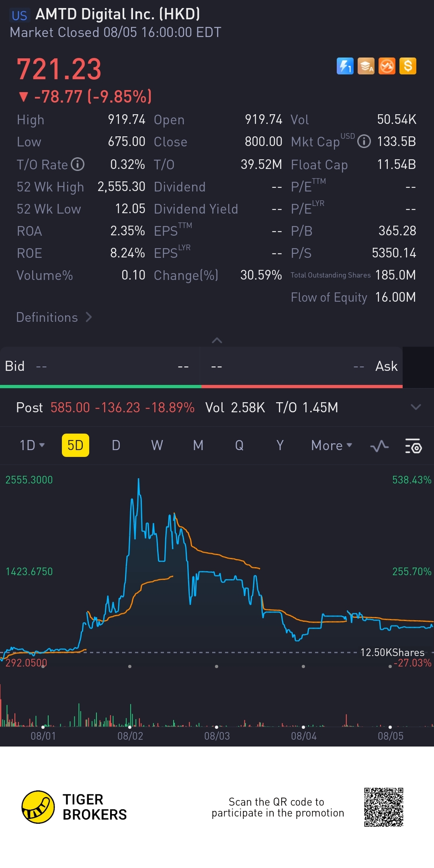Tap the Close value 800.00
This screenshot has height=868, width=434.
click(x=264, y=142)
